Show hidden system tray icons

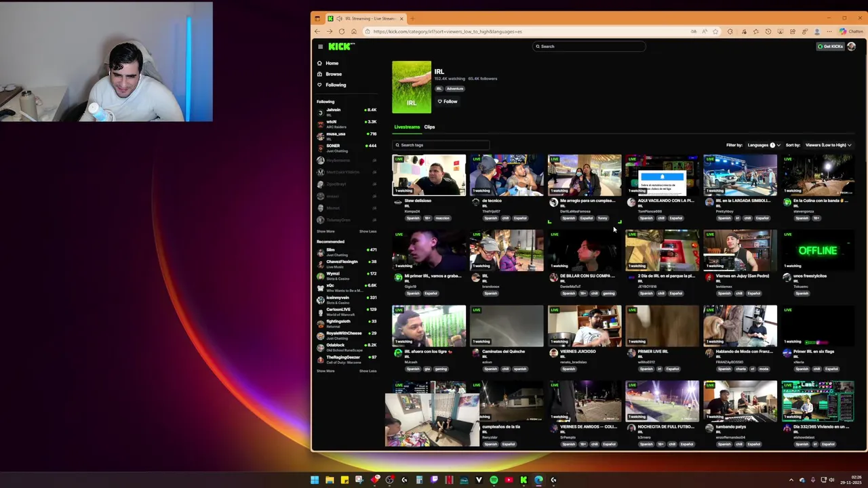[791, 480]
